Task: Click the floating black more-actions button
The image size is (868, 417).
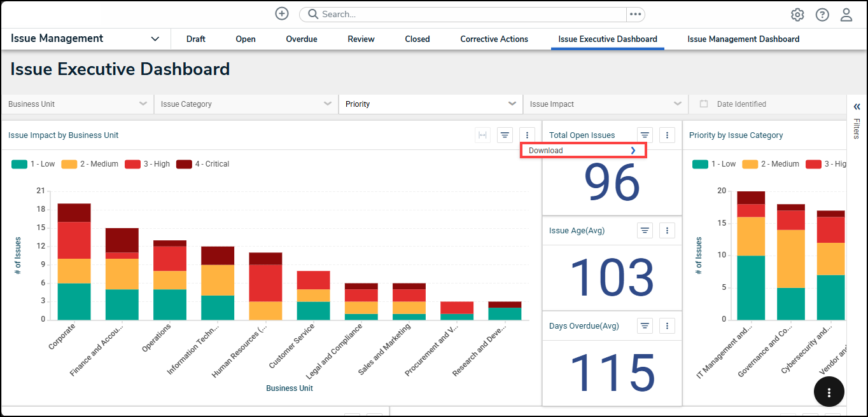Action: [829, 392]
